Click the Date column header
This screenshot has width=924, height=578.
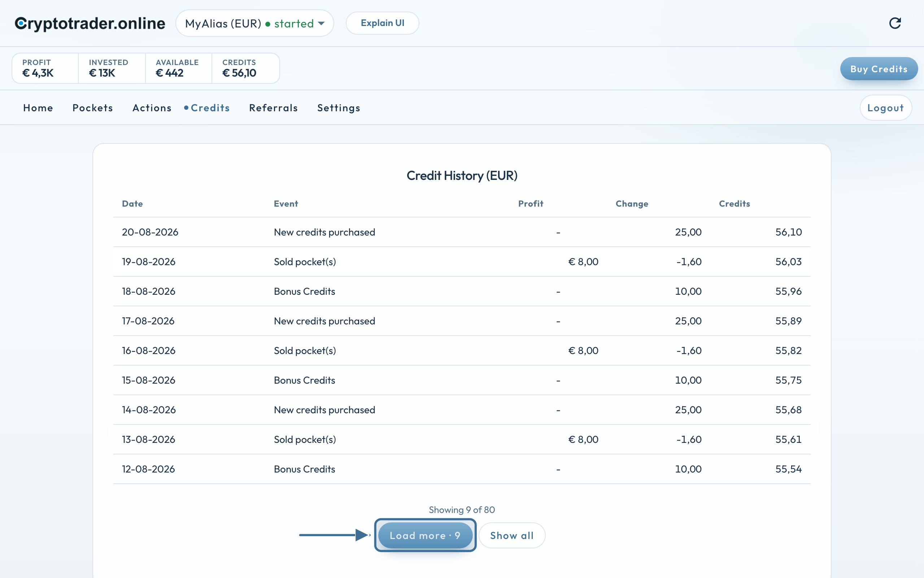pos(132,204)
